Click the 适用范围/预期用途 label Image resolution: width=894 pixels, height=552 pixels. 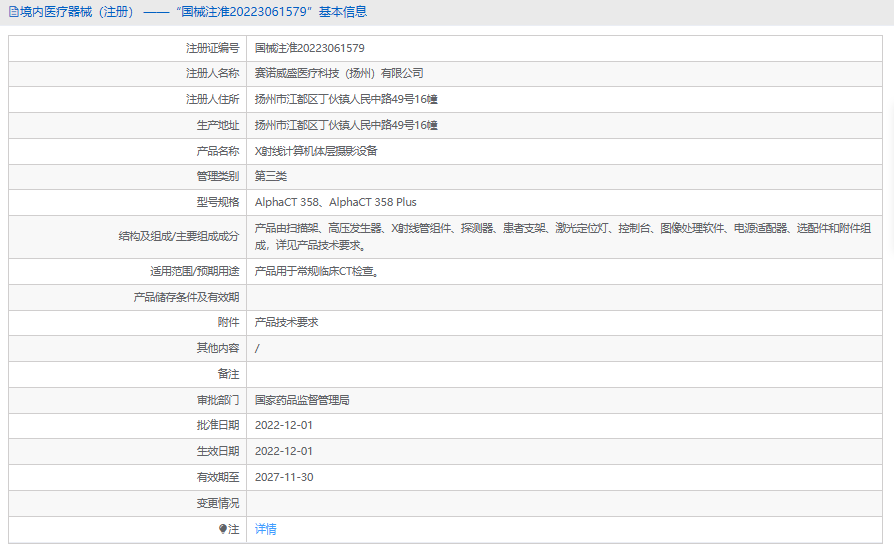pos(194,271)
